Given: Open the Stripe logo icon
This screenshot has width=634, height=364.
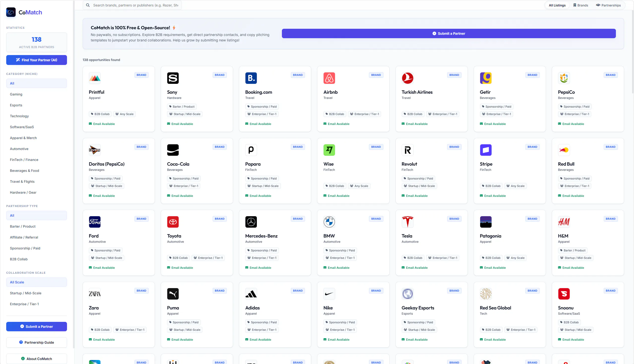Looking at the screenshot, I should pos(486,150).
